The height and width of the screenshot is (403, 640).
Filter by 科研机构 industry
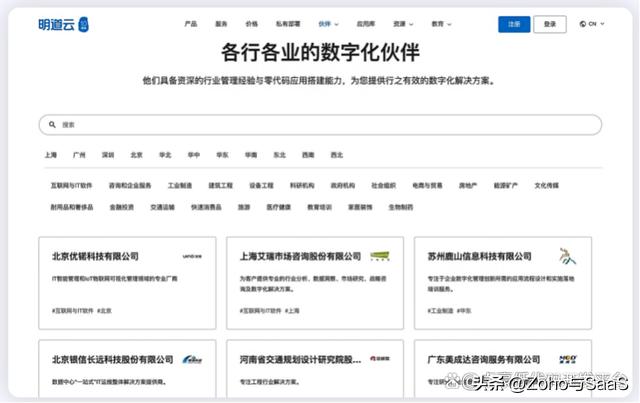pyautogui.click(x=302, y=185)
